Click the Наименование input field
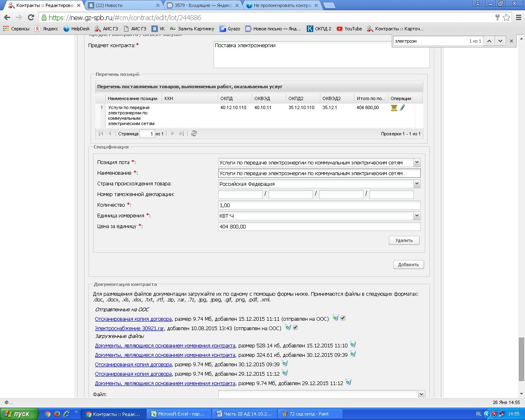The height and width of the screenshot is (420, 525). pos(319,173)
